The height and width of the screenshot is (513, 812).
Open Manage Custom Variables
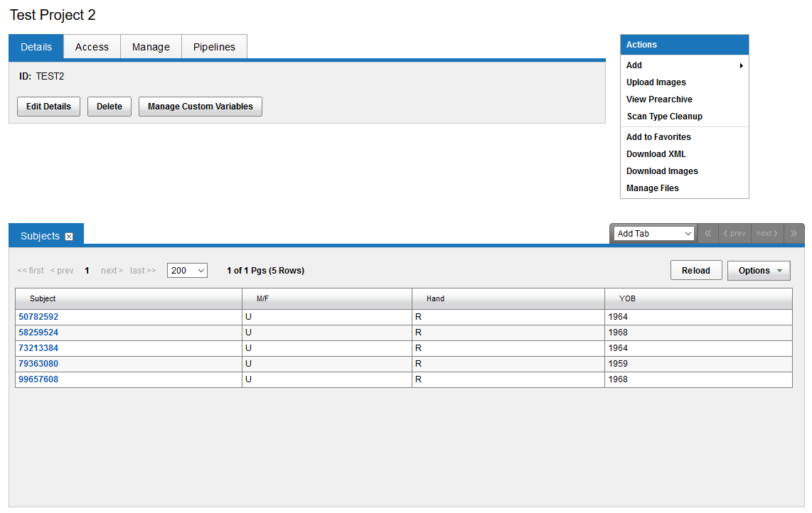(x=200, y=107)
